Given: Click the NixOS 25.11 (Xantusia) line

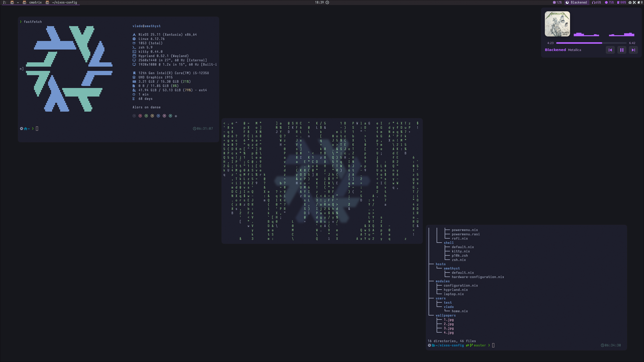Looking at the screenshot, I should pos(168,35).
